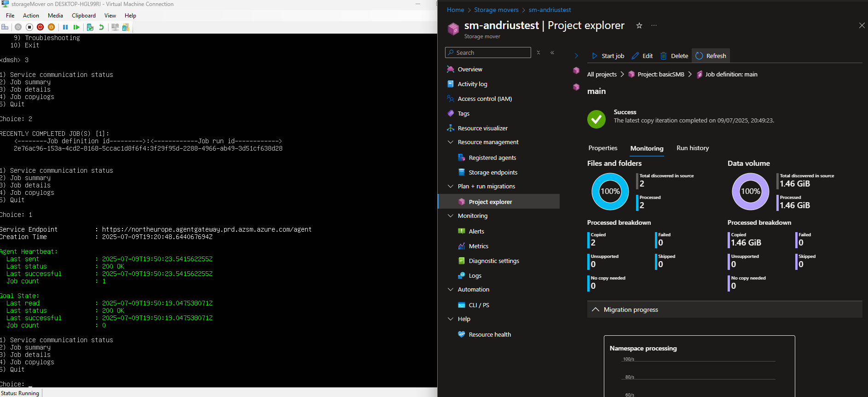Open the File menu in VM Connection
Image resolution: width=868 pixels, height=397 pixels.
10,16
